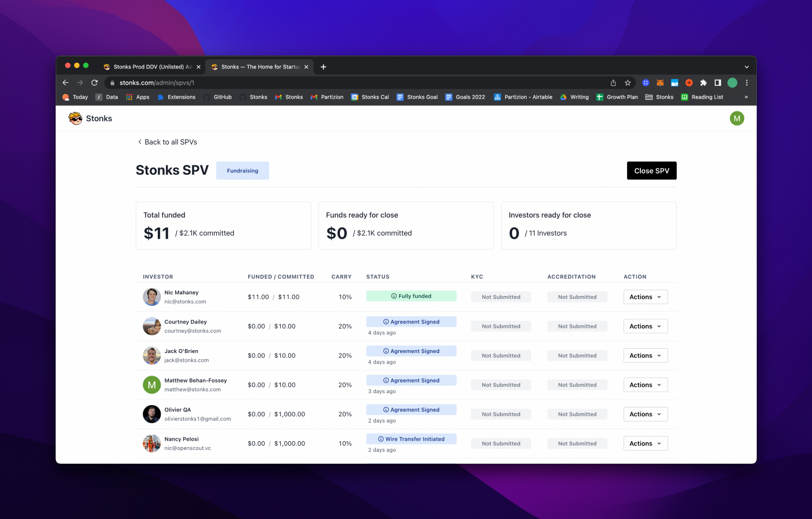
Task: Click the $11.00 / $11.00 amount cell
Action: [x=273, y=297]
